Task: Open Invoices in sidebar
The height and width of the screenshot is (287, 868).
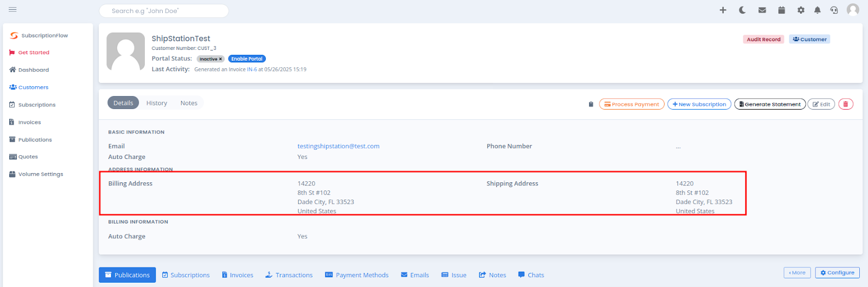Action: (x=25, y=122)
